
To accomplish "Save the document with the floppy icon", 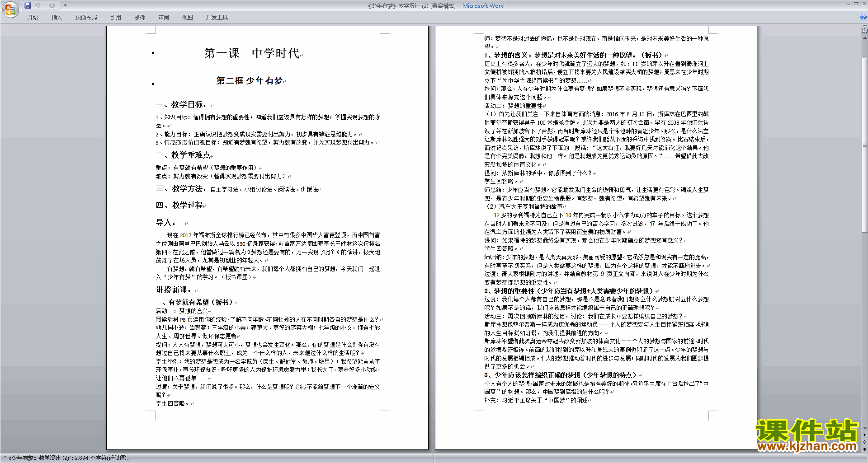I will coord(28,5).
